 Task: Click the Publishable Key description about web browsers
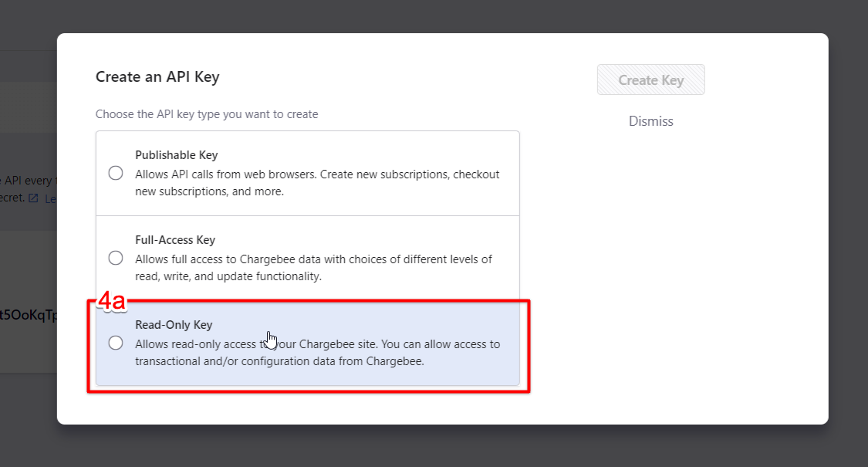pyautogui.click(x=317, y=183)
